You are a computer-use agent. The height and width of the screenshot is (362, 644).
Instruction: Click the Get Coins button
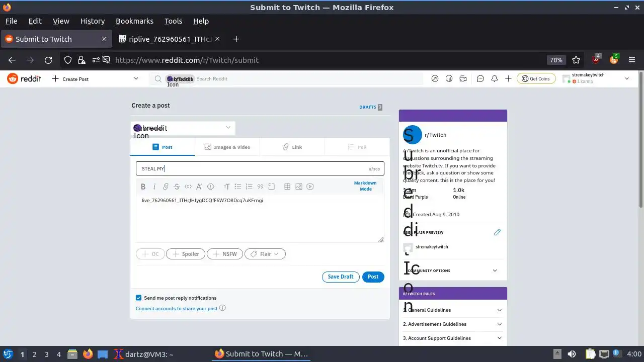(x=536, y=79)
